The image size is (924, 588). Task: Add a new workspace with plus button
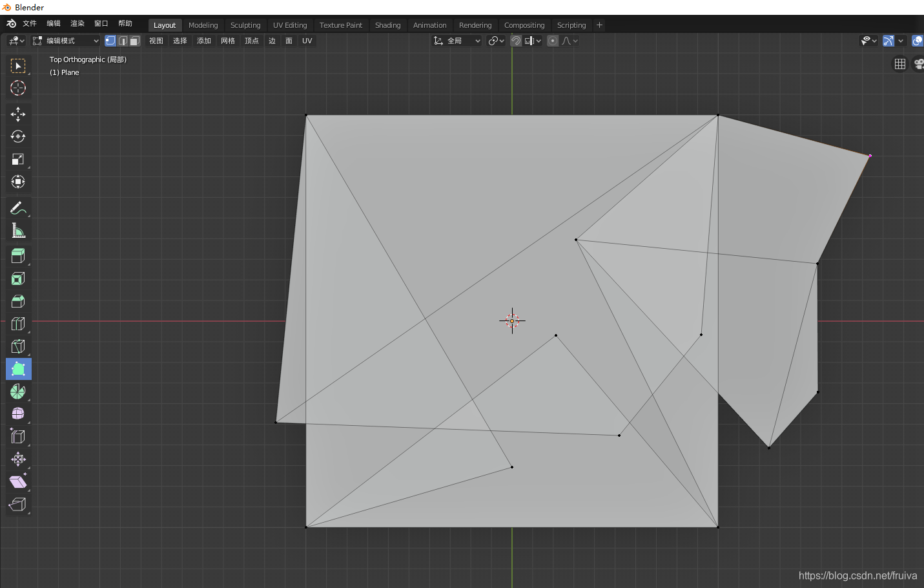pos(599,25)
